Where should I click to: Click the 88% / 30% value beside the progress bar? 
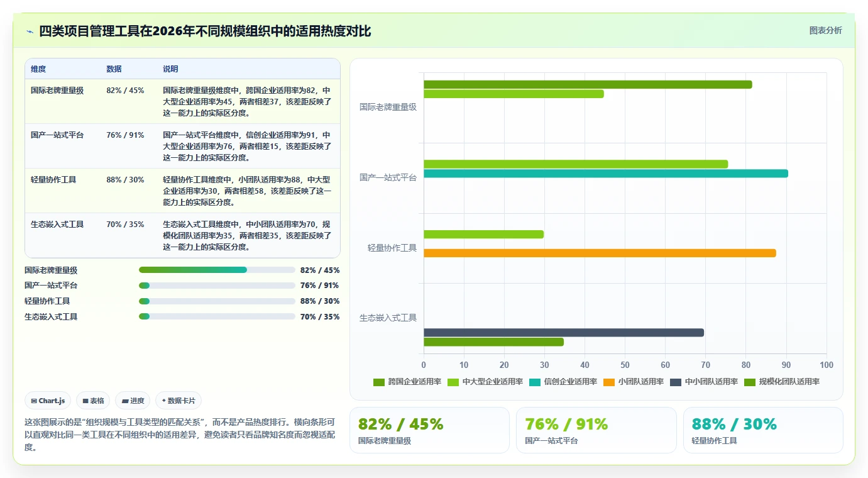(x=320, y=301)
